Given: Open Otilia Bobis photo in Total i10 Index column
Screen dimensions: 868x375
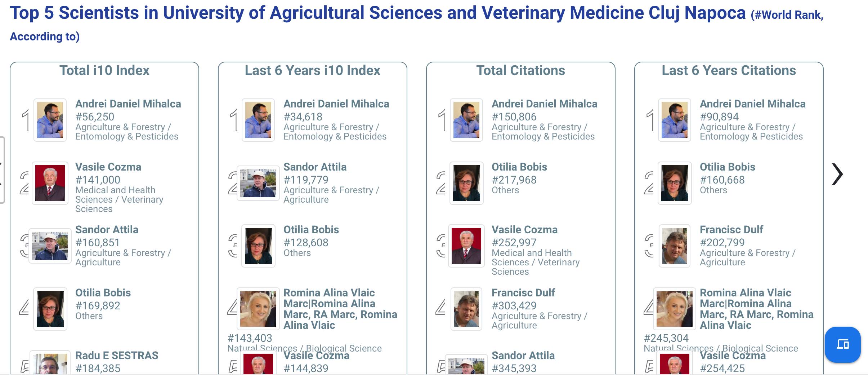Looking at the screenshot, I should (50, 309).
